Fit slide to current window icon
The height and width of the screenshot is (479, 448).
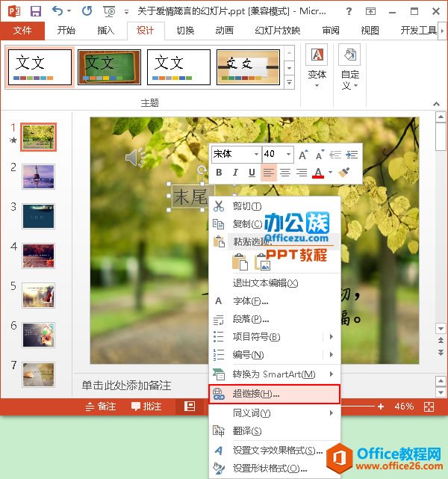tap(429, 407)
